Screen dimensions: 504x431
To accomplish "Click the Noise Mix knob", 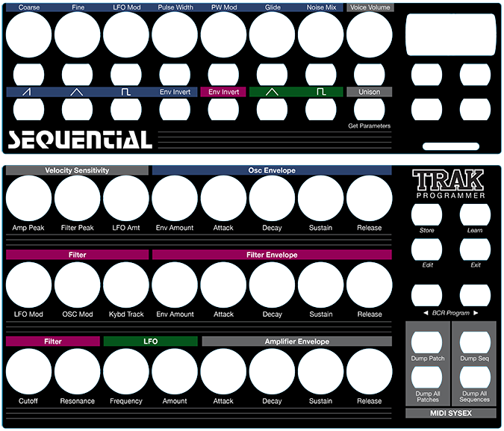I will pos(321,35).
